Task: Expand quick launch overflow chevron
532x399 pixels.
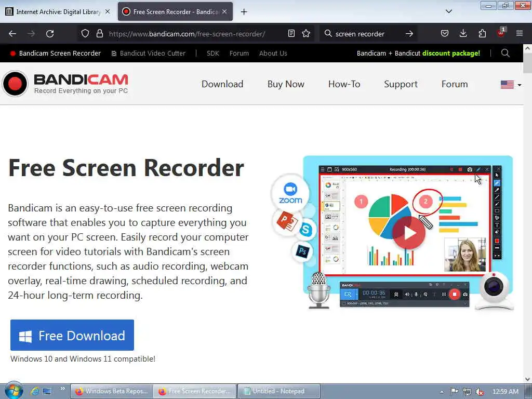Action: (x=62, y=389)
